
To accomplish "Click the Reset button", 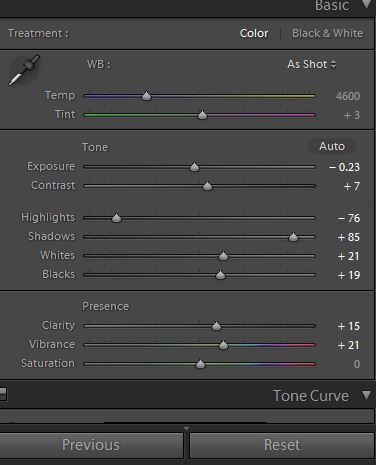I will point(282,445).
